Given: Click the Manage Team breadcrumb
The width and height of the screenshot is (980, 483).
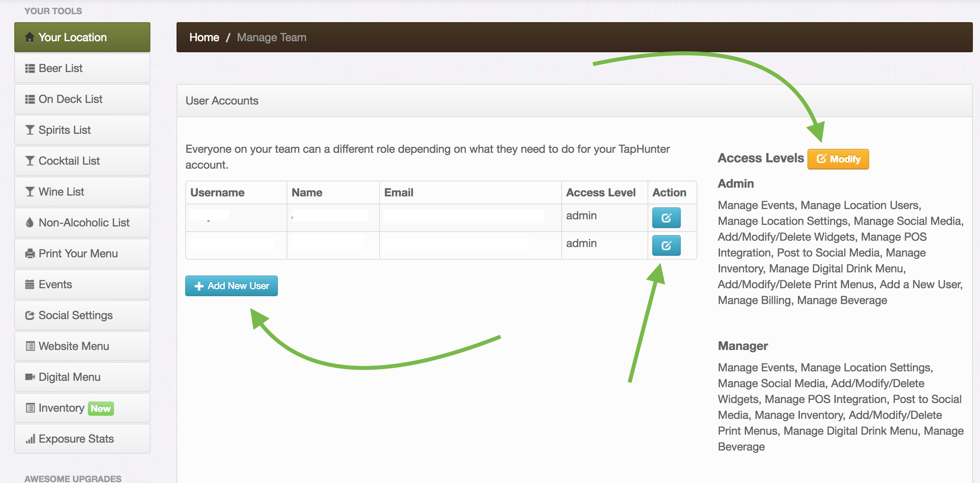Looking at the screenshot, I should [272, 37].
